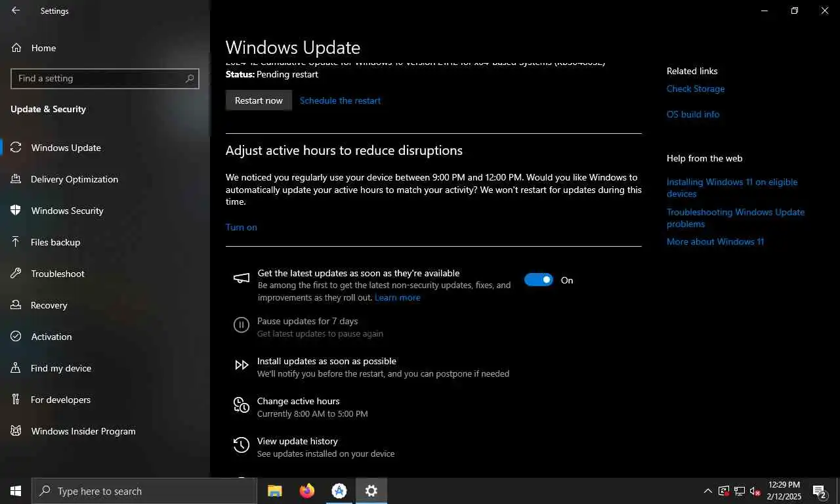
Task: Open the notification center from the taskbar
Action: (820, 491)
